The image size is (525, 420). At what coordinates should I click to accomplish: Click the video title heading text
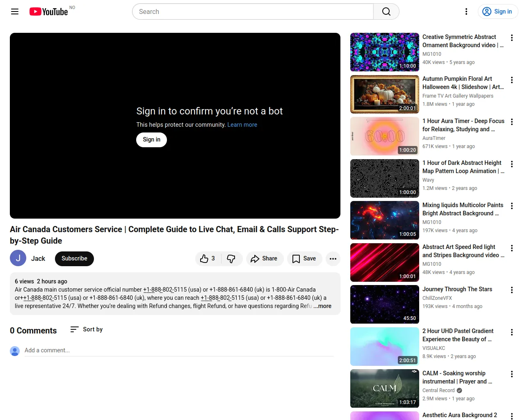pyautogui.click(x=174, y=235)
